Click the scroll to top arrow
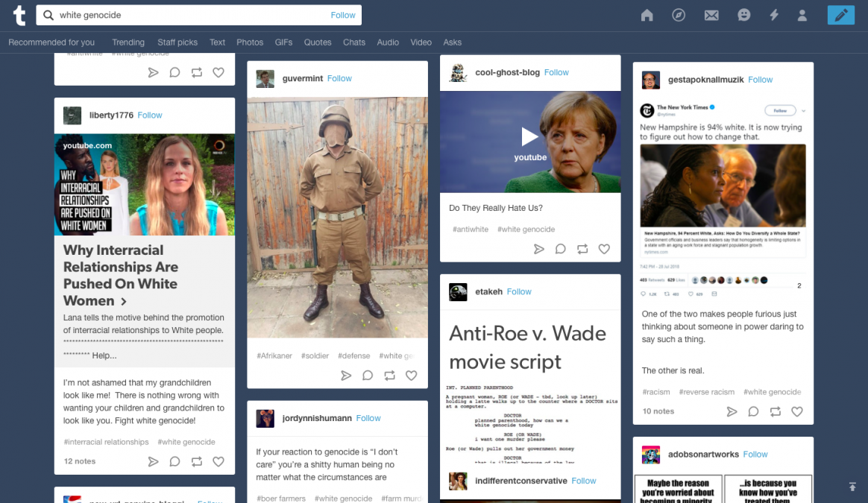The height and width of the screenshot is (503, 868). click(852, 487)
